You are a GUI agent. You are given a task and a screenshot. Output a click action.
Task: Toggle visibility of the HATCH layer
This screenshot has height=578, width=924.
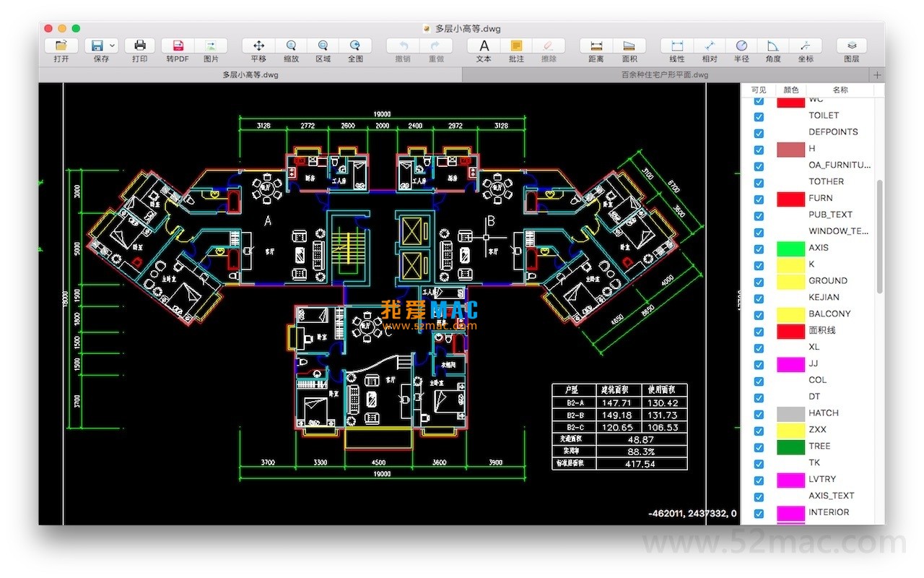click(758, 414)
